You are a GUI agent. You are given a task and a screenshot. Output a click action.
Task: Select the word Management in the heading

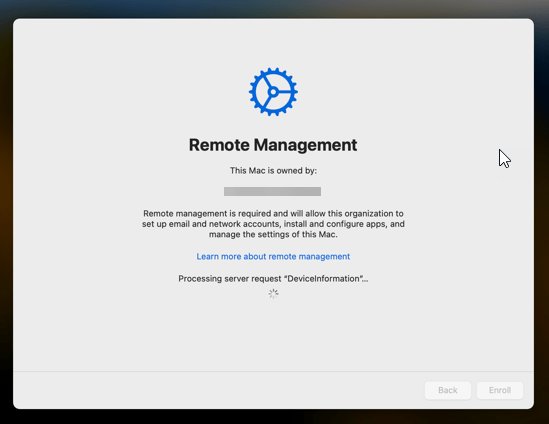coord(305,145)
